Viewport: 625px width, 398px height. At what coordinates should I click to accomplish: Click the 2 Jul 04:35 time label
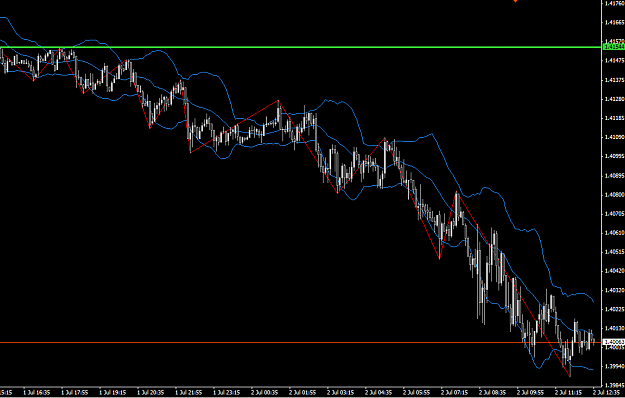pyautogui.click(x=379, y=393)
